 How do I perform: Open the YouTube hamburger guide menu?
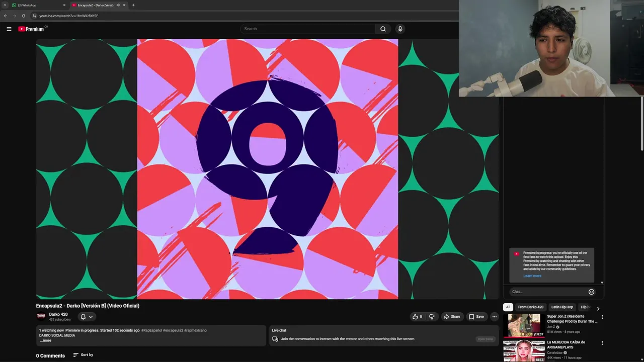pos(9,29)
